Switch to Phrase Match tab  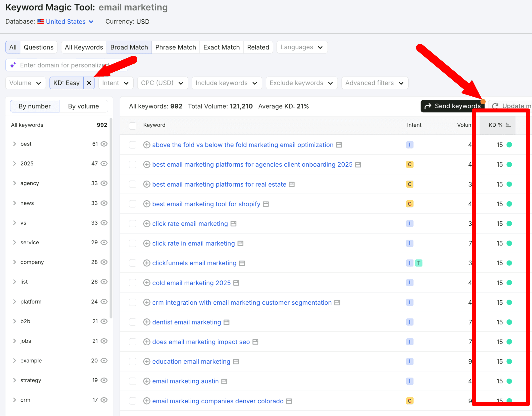175,47
